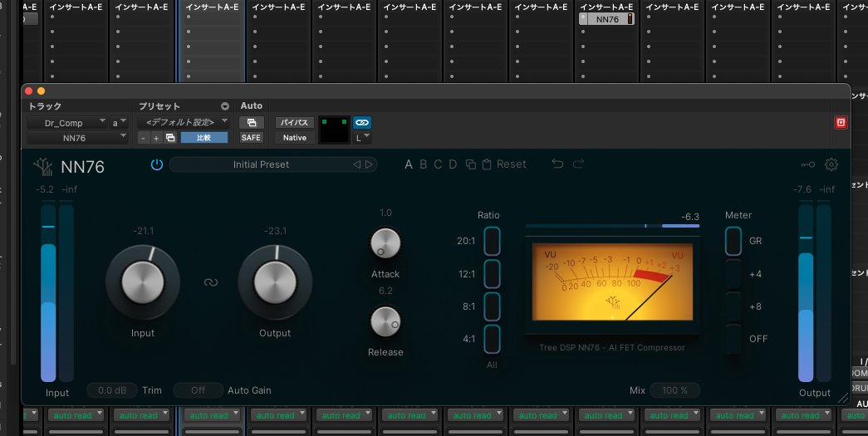Image resolution: width=868 pixels, height=436 pixels.
Task: Toggle the NN76 plugin power button
Action: coord(157,164)
